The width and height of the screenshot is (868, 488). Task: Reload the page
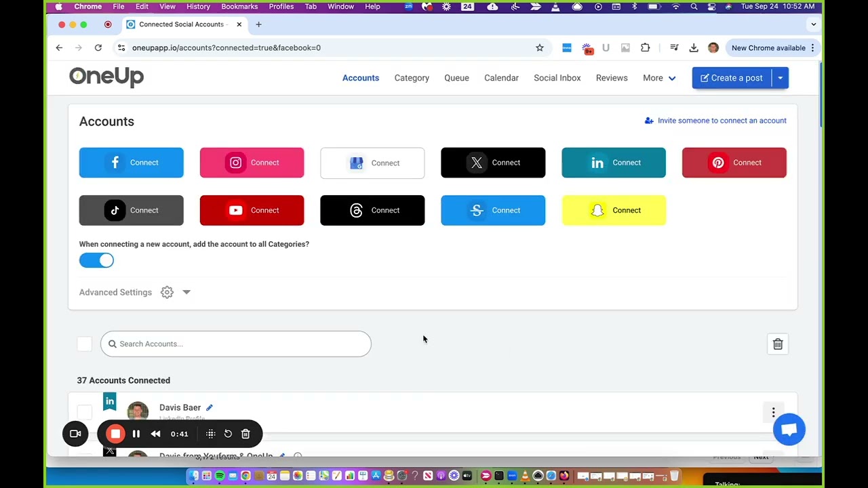coord(98,47)
